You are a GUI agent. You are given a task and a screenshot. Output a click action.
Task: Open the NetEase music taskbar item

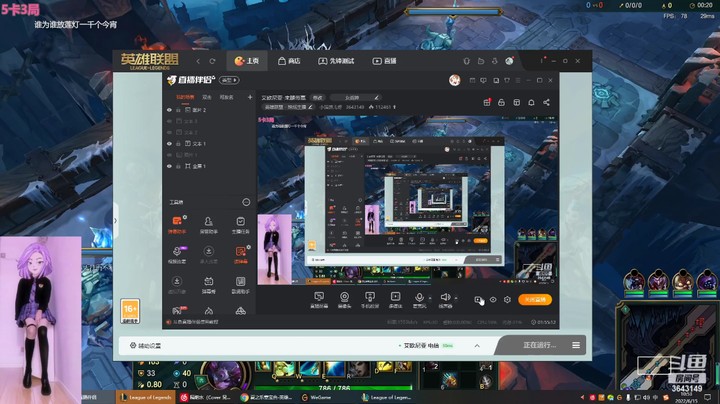[206, 398]
